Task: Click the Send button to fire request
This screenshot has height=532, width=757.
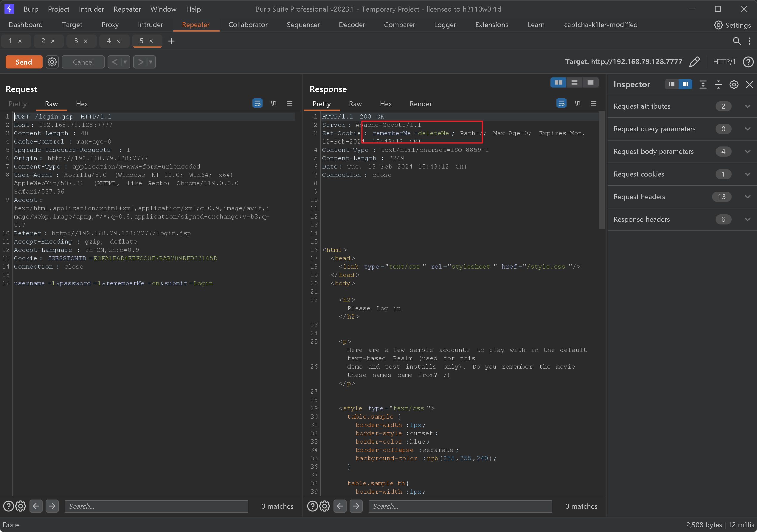Action: (x=24, y=62)
